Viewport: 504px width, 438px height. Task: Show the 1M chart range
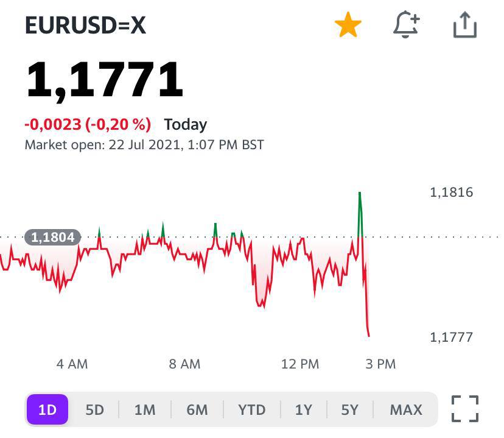point(145,409)
